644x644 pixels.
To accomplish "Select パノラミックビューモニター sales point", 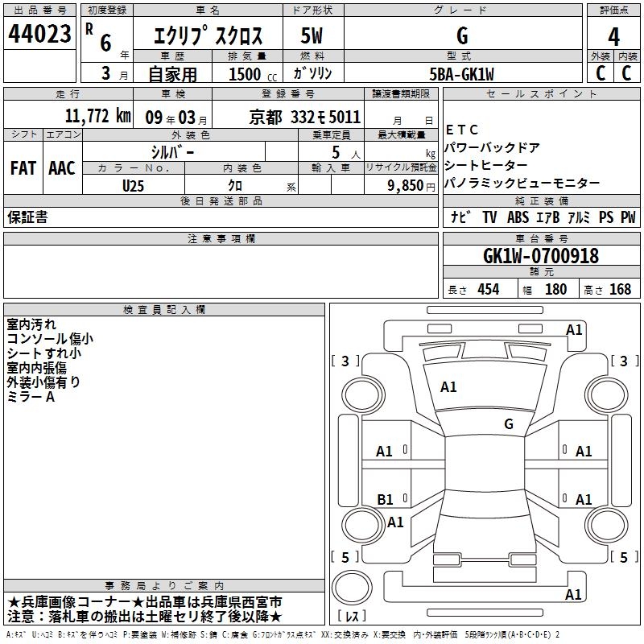I will click(522, 183).
